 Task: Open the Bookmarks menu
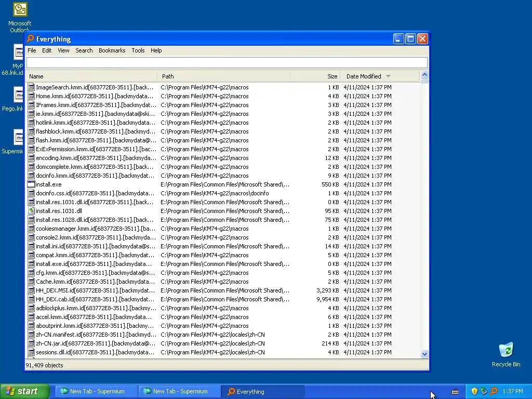[x=112, y=50]
